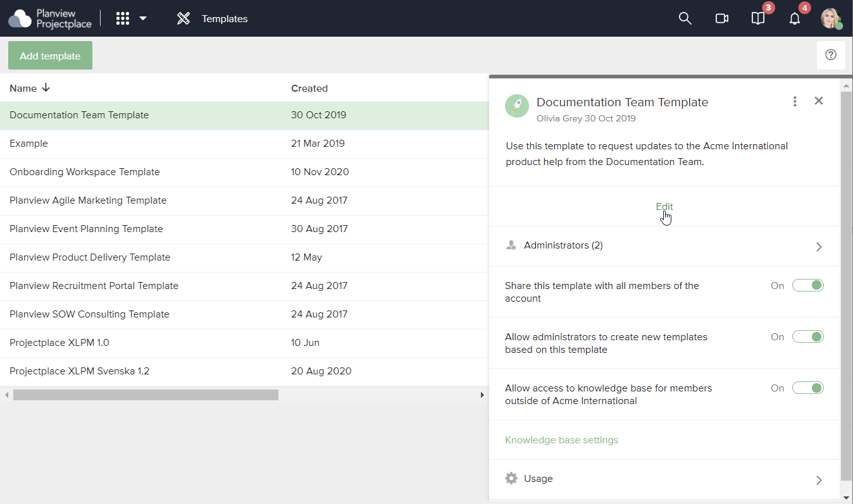Screen dimensions: 853x504
Task: Toggle share template with all members
Action: (x=808, y=285)
